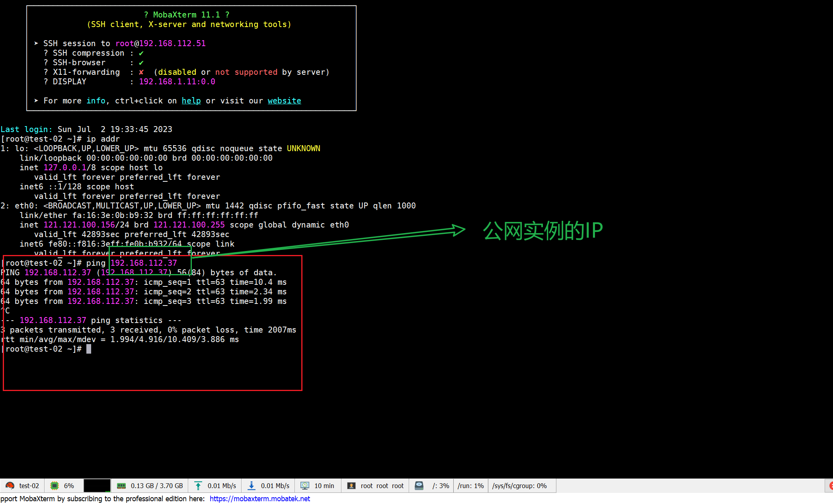The height and width of the screenshot is (504, 833).
Task: Click the terminal preview thumbnail in status bar
Action: pyautogui.click(x=97, y=485)
